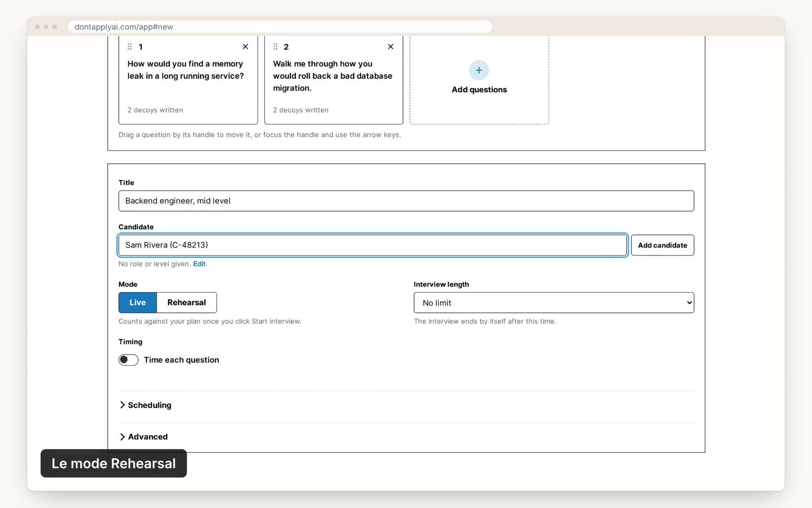Expand the Scheduling section
The image size is (812, 508).
tap(145, 405)
